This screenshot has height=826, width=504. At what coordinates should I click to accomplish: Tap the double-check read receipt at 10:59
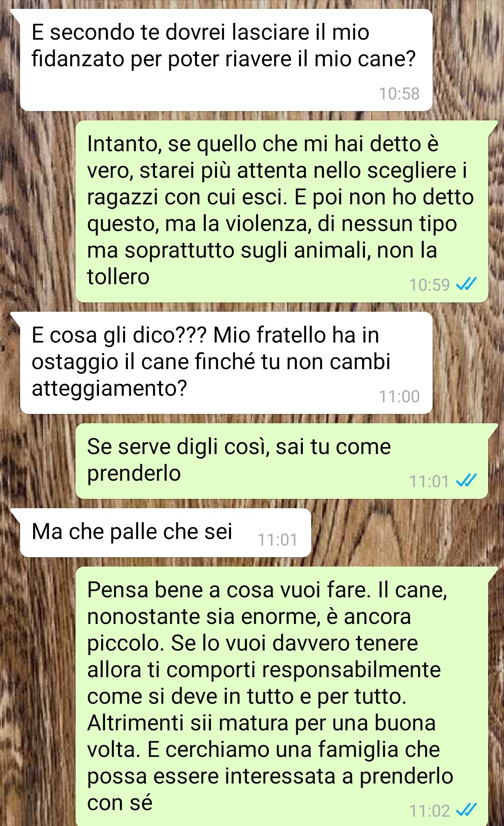(466, 284)
